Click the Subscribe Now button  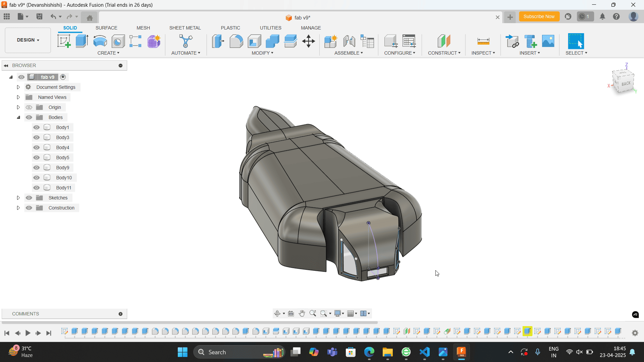pyautogui.click(x=539, y=16)
